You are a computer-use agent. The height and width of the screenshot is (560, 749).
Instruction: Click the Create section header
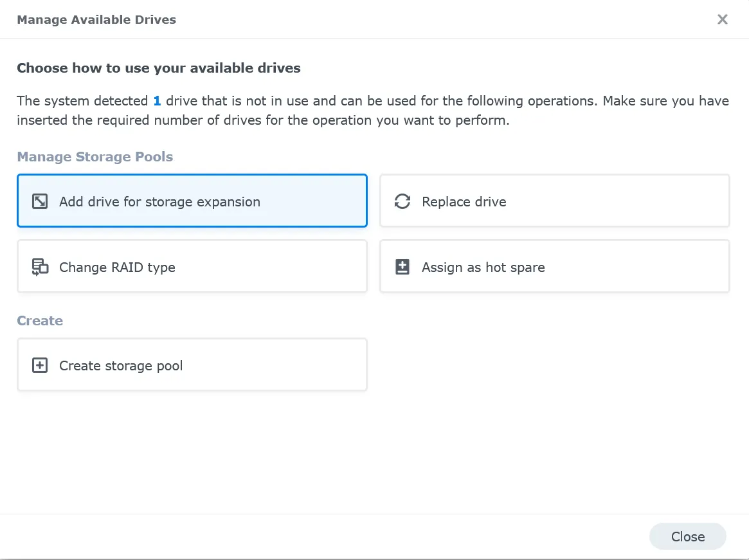[x=40, y=321]
